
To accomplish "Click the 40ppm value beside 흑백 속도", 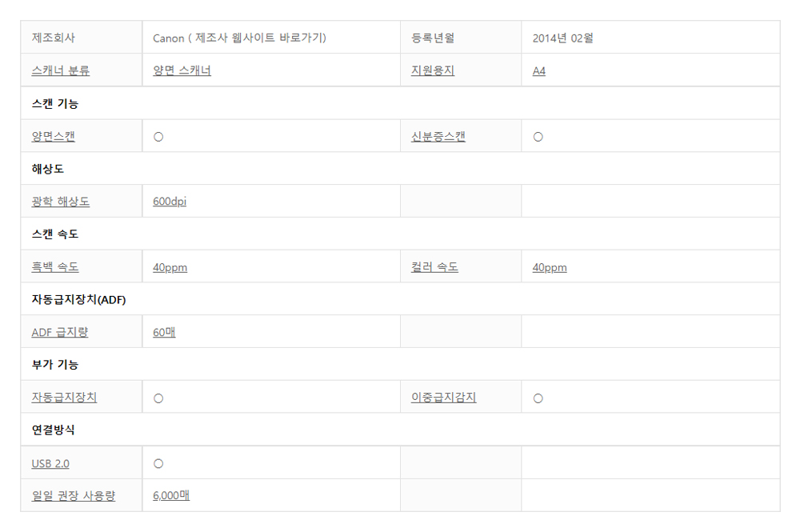I will click(170, 267).
